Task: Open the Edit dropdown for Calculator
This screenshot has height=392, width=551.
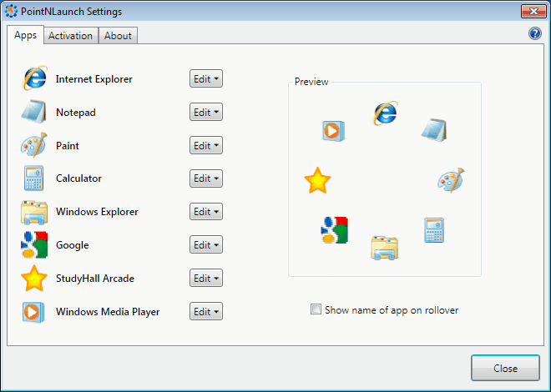Action: 206,178
